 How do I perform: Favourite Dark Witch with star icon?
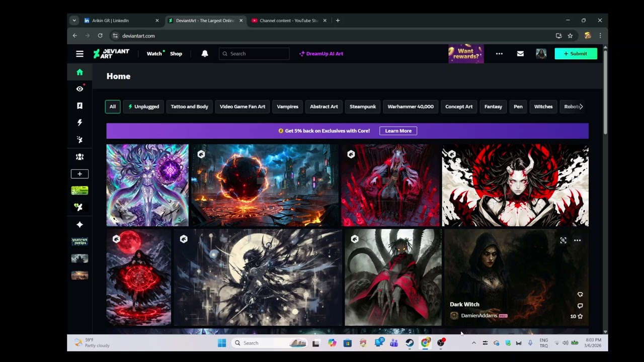(580, 316)
